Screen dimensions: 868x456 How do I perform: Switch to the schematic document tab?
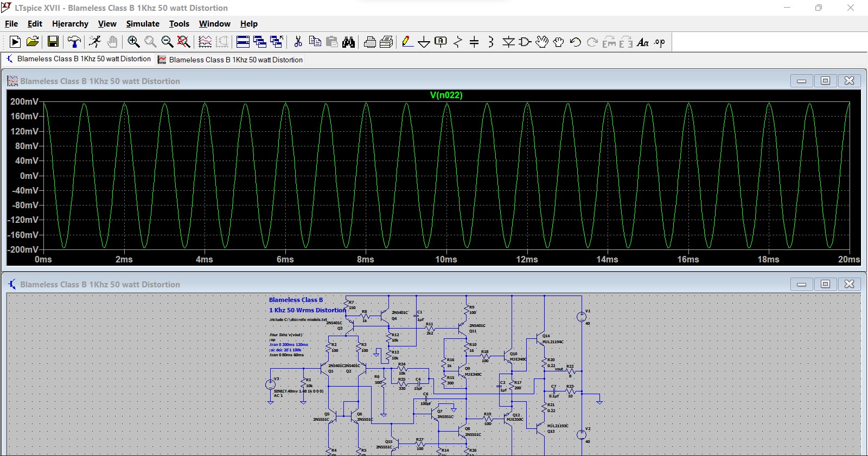coord(78,59)
